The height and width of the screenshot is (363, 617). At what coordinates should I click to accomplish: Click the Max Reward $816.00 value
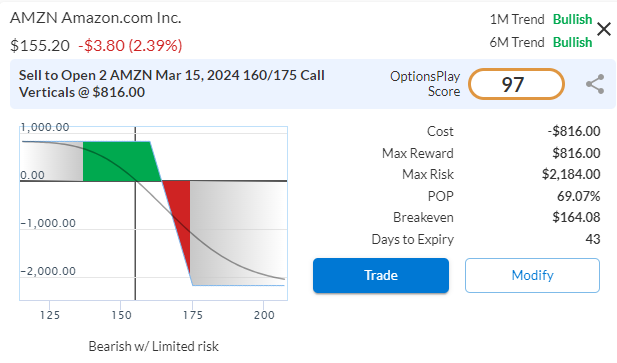point(576,153)
